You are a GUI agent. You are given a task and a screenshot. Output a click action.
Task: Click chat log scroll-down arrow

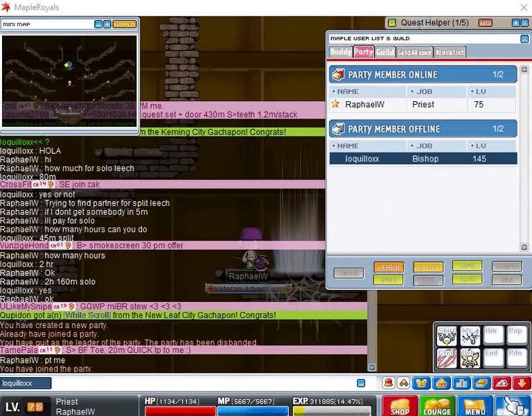[372, 367]
